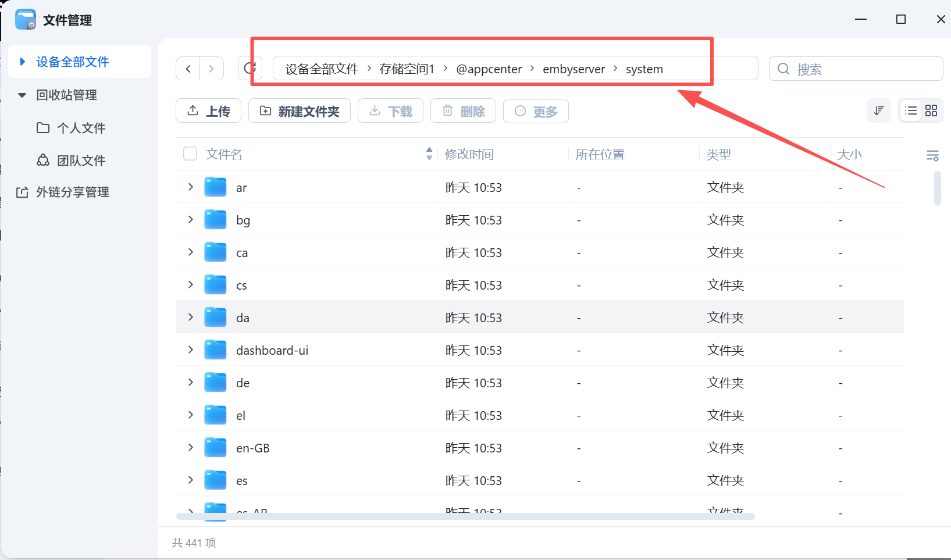Go forward with the right arrow button
The image size is (951, 560).
(212, 69)
